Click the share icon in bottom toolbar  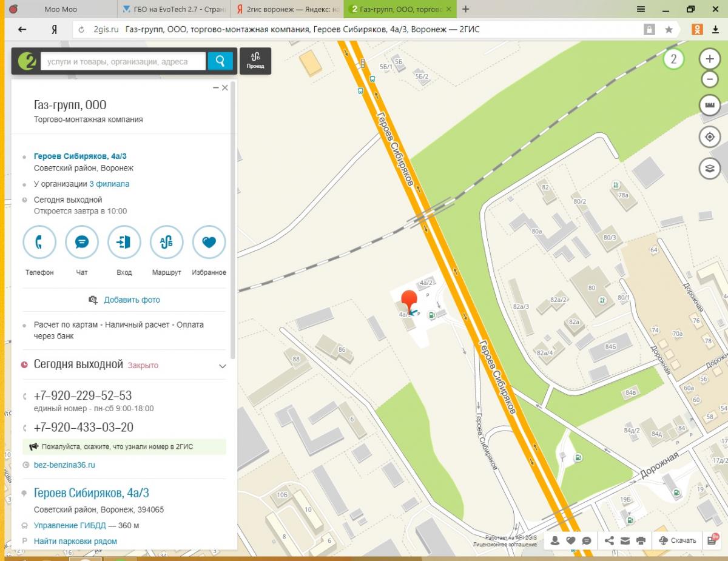tap(609, 540)
